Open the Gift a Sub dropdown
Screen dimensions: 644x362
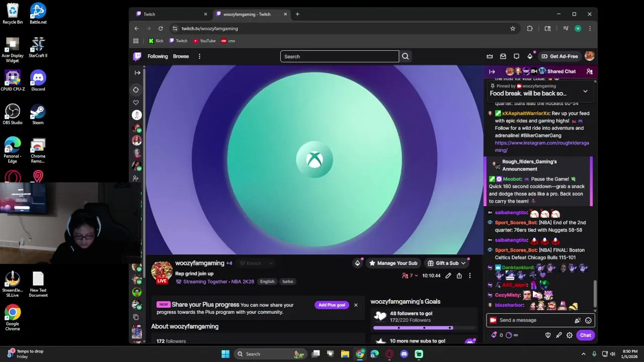click(446, 263)
